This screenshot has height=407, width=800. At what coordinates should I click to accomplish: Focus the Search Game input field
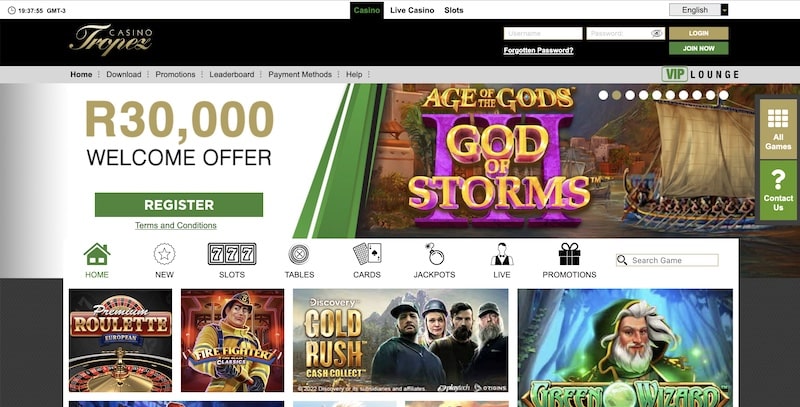pyautogui.click(x=667, y=260)
